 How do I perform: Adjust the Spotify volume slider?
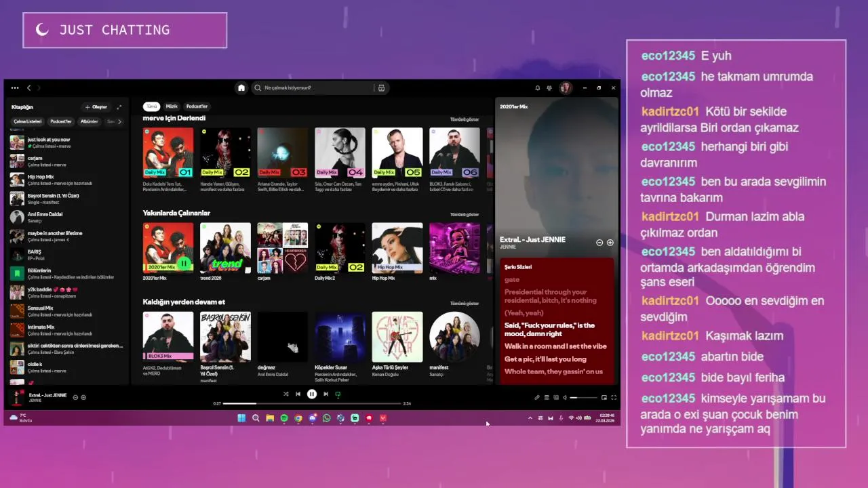[583, 398]
